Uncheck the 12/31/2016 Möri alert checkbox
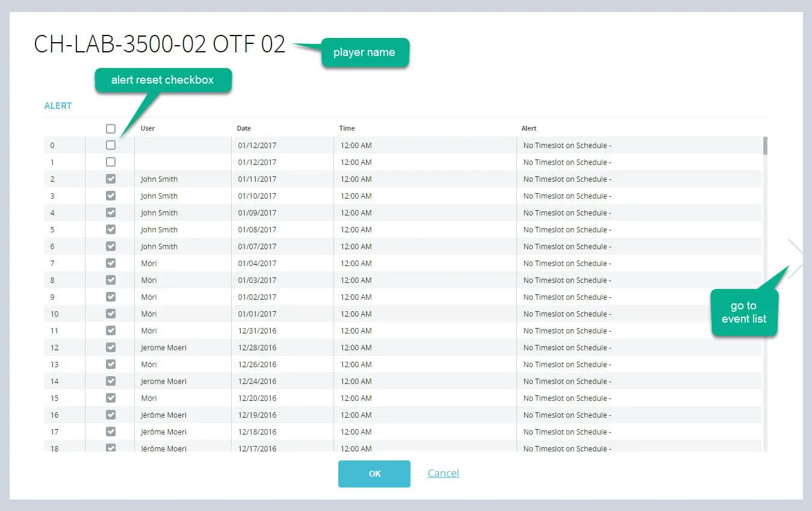 tap(111, 330)
